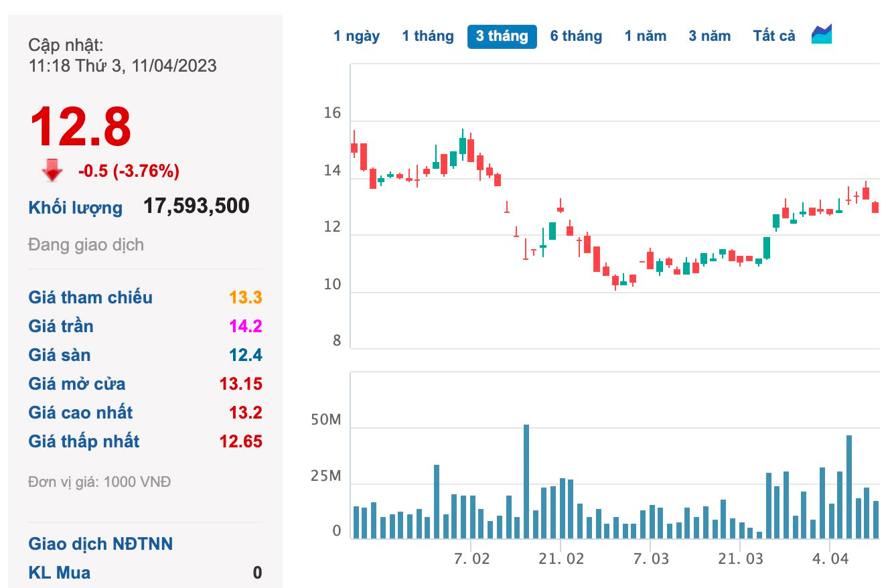Click the 7. 03 date axis label
Image resolution: width=892 pixels, height=588 pixels.
650,559
